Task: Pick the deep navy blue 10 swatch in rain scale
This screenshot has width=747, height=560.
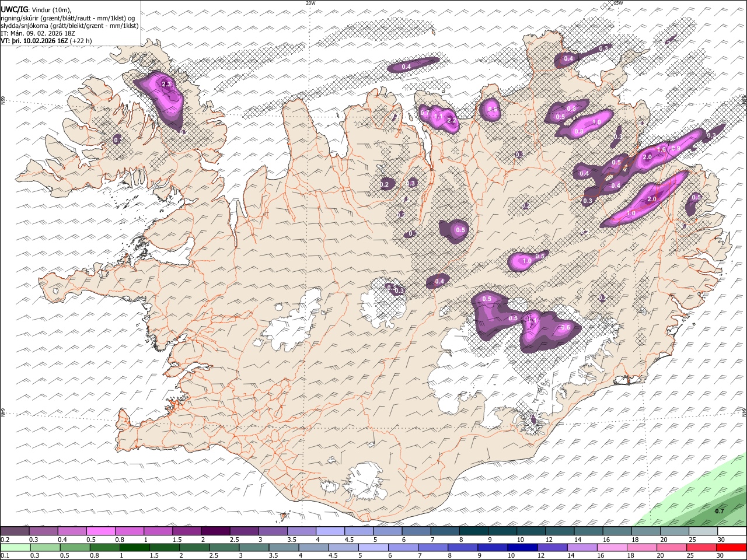Action: (x=522, y=548)
